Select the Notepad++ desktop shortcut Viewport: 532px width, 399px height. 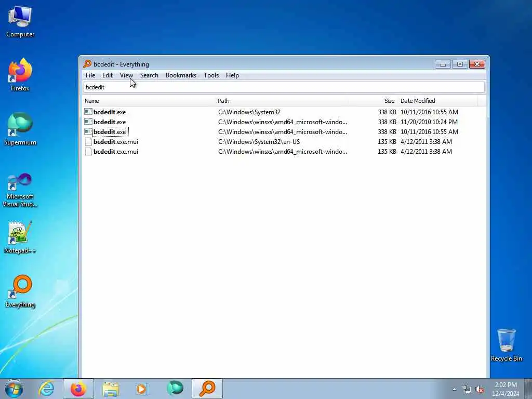(20, 237)
